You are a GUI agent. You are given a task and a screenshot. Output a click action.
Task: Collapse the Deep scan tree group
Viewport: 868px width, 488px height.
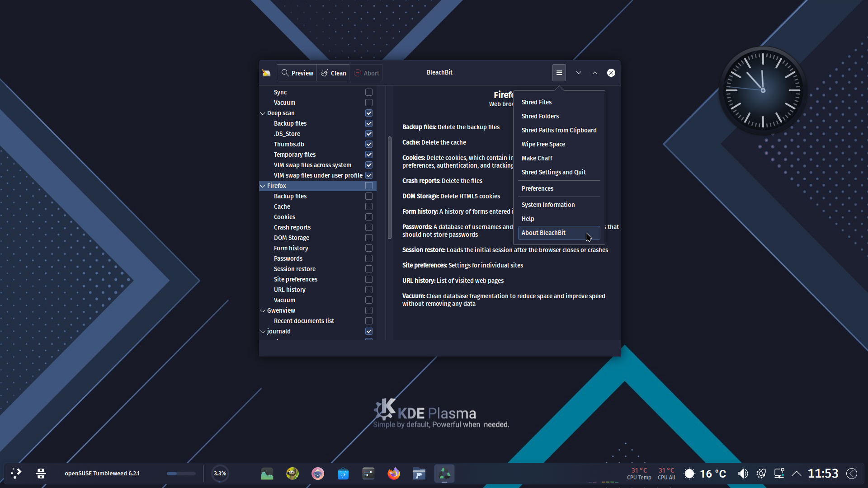pyautogui.click(x=263, y=113)
